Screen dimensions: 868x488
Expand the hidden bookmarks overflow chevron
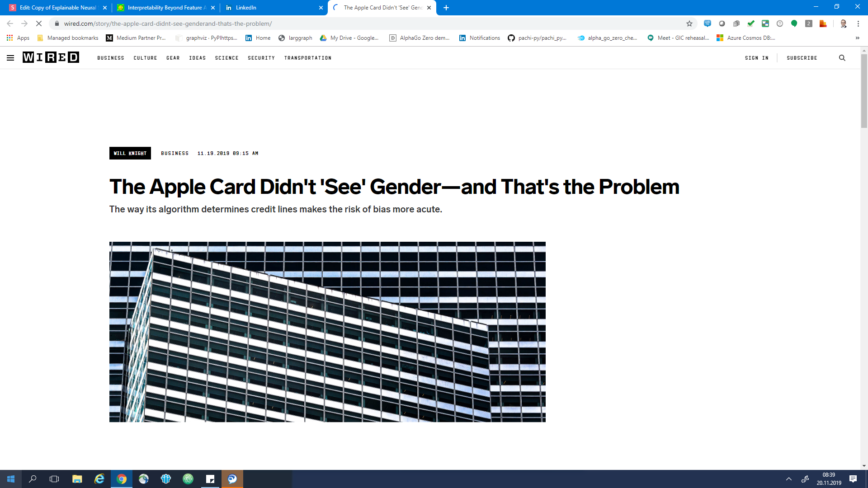click(857, 38)
